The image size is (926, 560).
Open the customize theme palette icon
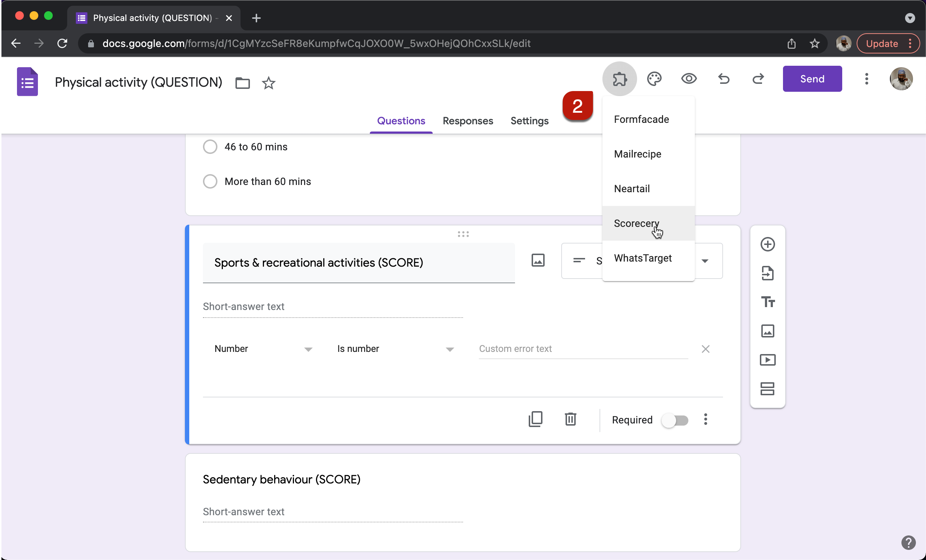[654, 79]
